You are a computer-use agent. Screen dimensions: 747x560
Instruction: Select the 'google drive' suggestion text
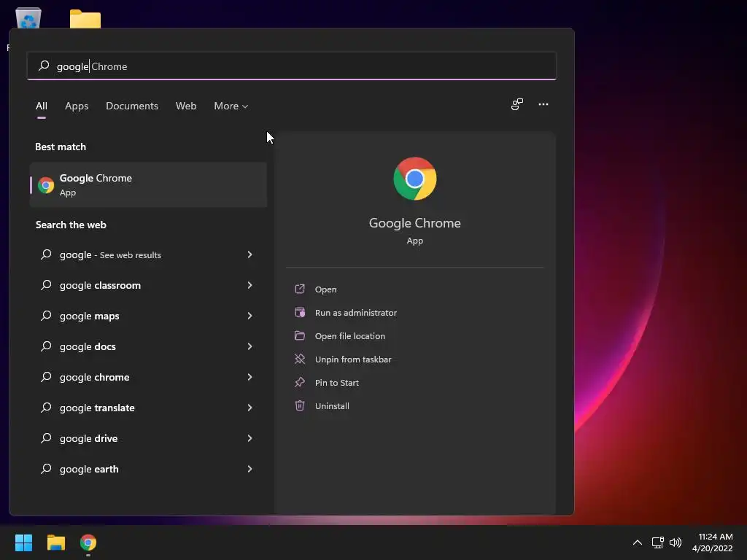click(88, 438)
